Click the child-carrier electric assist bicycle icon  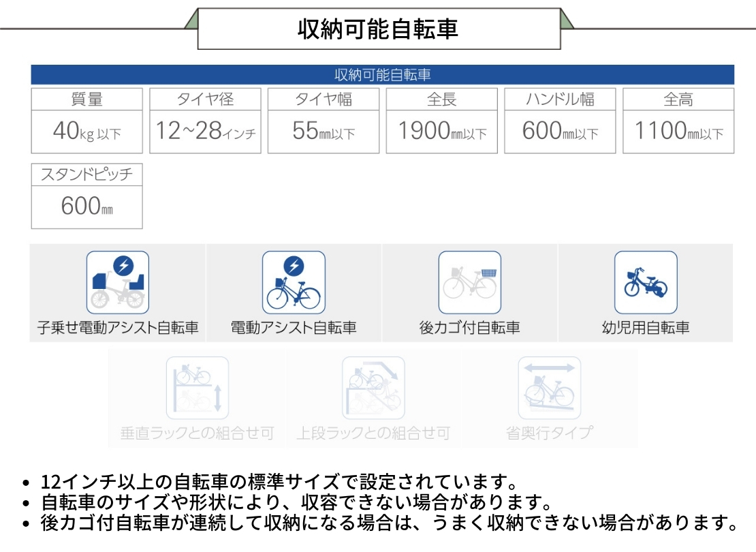tap(117, 282)
